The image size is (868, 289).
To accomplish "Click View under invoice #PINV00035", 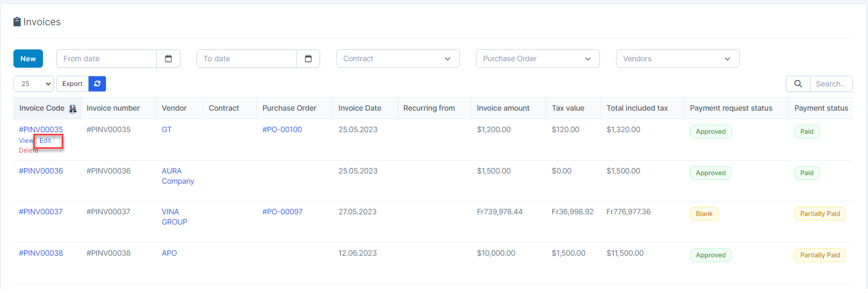I will pyautogui.click(x=26, y=141).
